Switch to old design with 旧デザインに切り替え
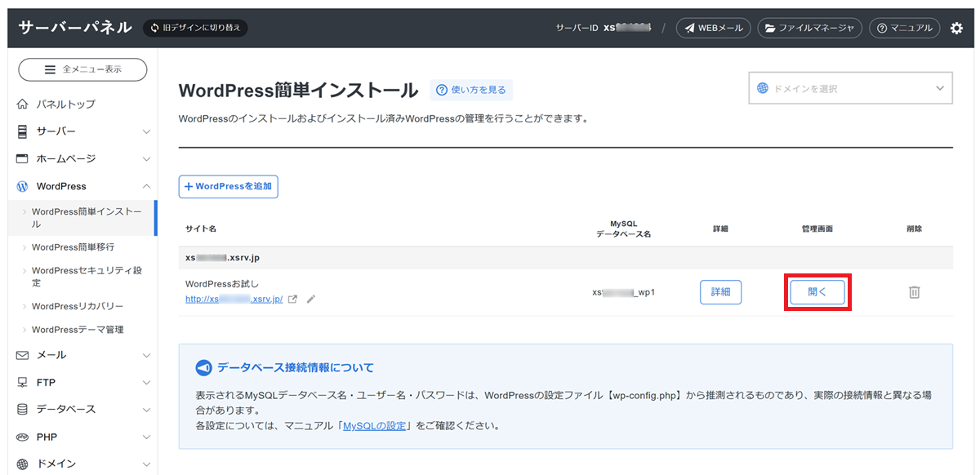This screenshot has height=475, width=980. point(195,28)
